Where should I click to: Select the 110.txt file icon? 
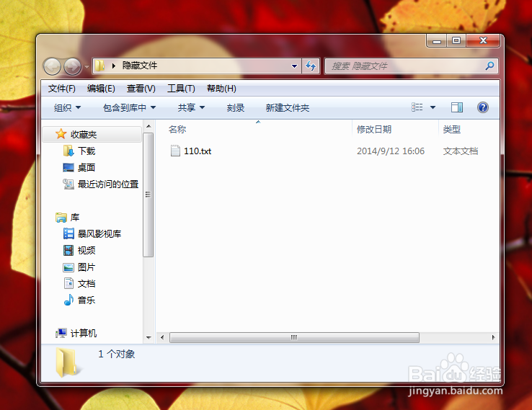(175, 151)
